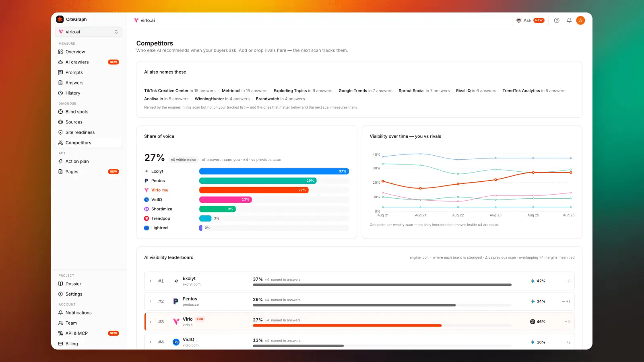The width and height of the screenshot is (644, 362).
Task: Open the virlo.ai project switcher dropdown
Action: pos(89,32)
